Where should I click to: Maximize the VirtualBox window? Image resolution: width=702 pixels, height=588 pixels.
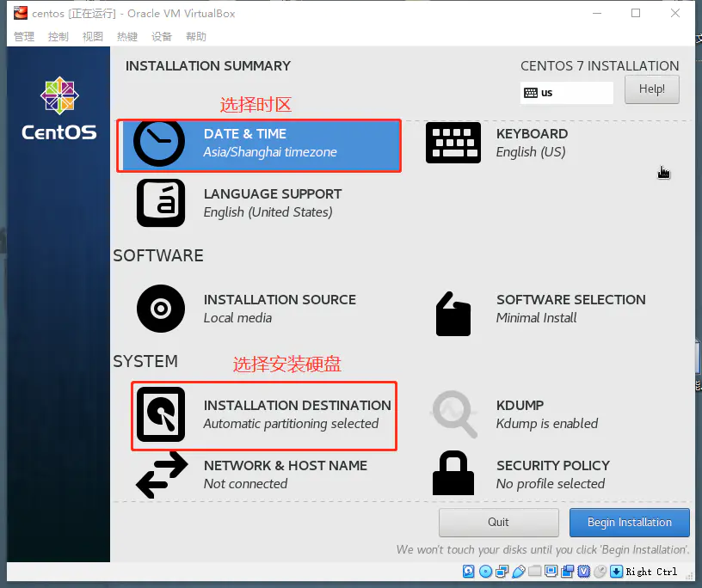[636, 14]
